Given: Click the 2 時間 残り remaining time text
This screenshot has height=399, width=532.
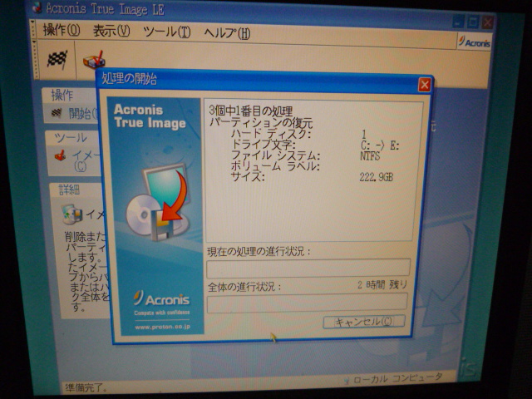Looking at the screenshot, I should click(x=382, y=284).
